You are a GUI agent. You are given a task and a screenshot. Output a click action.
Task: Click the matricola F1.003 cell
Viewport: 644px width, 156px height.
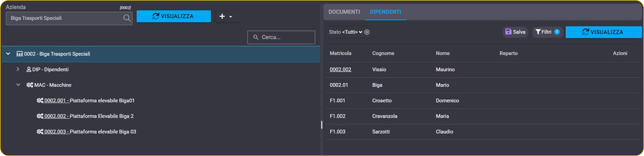tap(337, 132)
